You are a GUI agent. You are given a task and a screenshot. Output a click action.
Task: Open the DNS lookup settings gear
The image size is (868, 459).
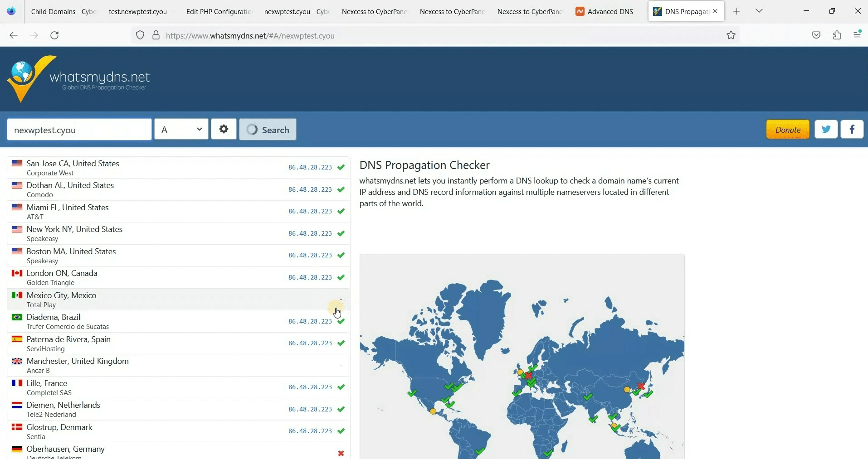(x=224, y=129)
